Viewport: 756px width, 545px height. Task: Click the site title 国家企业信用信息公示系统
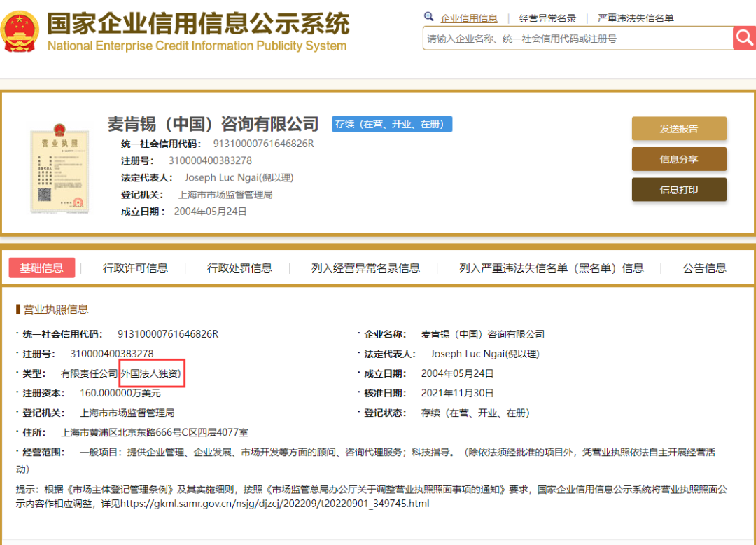coord(198,24)
